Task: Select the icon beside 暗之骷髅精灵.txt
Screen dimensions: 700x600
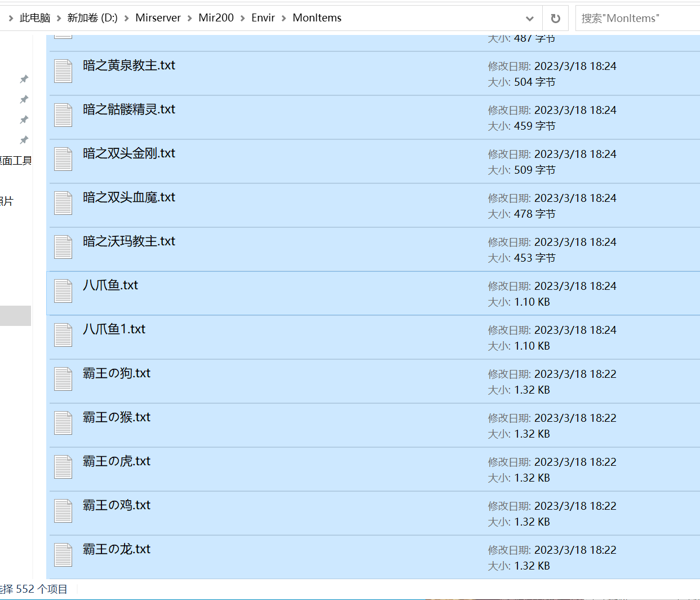Action: [x=63, y=115]
